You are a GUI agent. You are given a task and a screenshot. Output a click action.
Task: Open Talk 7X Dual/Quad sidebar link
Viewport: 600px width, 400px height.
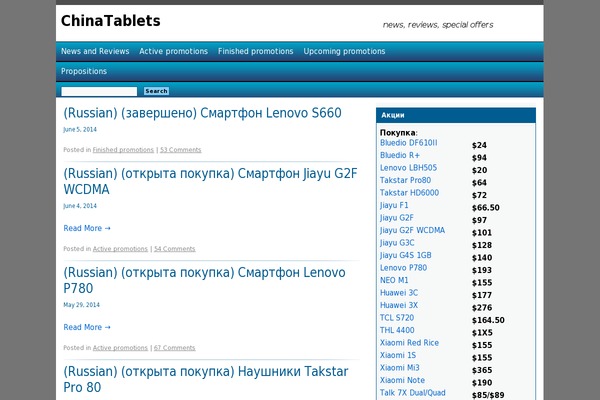pos(412,393)
